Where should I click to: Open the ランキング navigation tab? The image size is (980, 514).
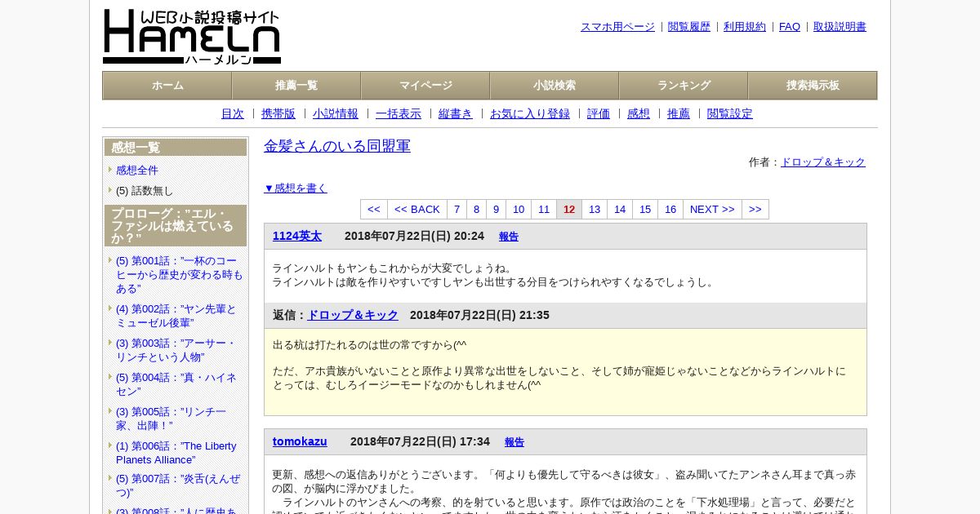(x=684, y=86)
